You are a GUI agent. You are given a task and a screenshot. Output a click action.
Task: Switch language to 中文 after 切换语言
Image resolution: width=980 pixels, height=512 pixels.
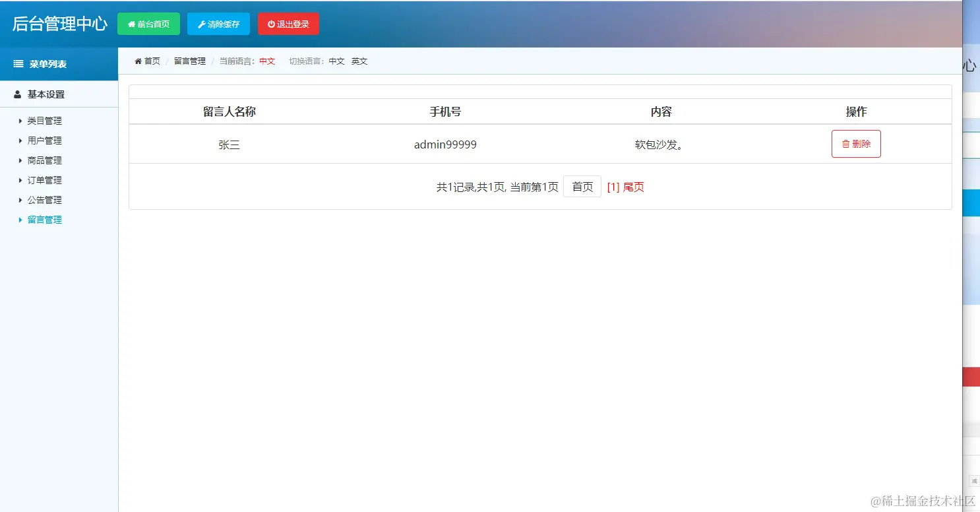click(337, 61)
